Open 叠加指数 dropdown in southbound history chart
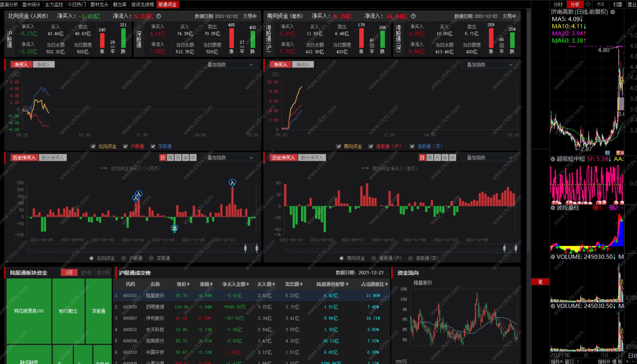Image resolution: width=637 pixels, height=364 pixels. pyautogui.click(x=489, y=158)
